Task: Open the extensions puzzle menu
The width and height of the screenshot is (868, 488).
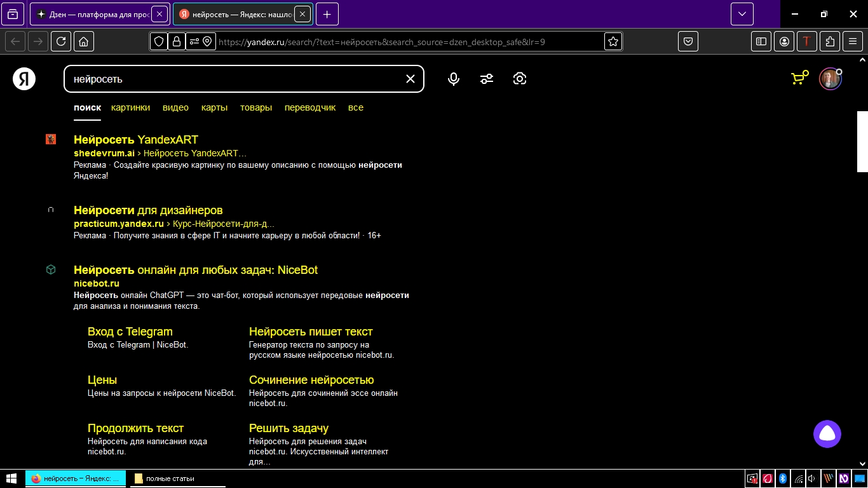Action: [x=830, y=41]
